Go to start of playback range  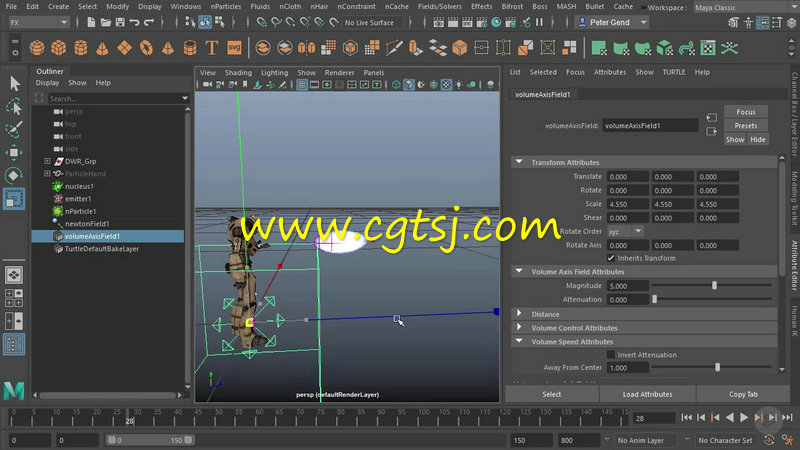(687, 417)
